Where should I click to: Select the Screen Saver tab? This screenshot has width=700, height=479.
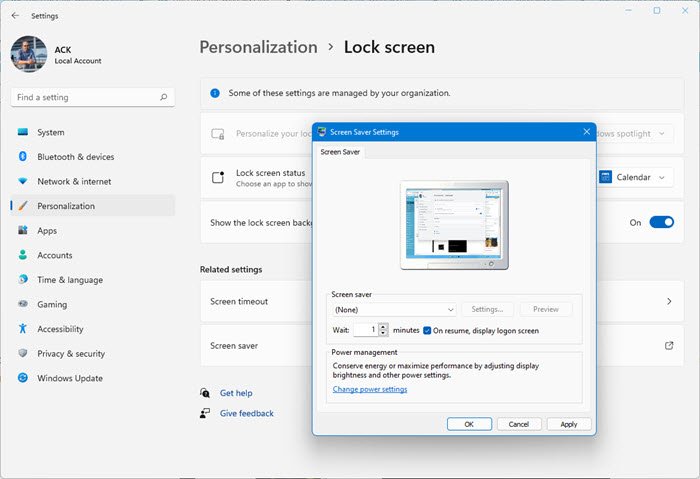point(340,152)
